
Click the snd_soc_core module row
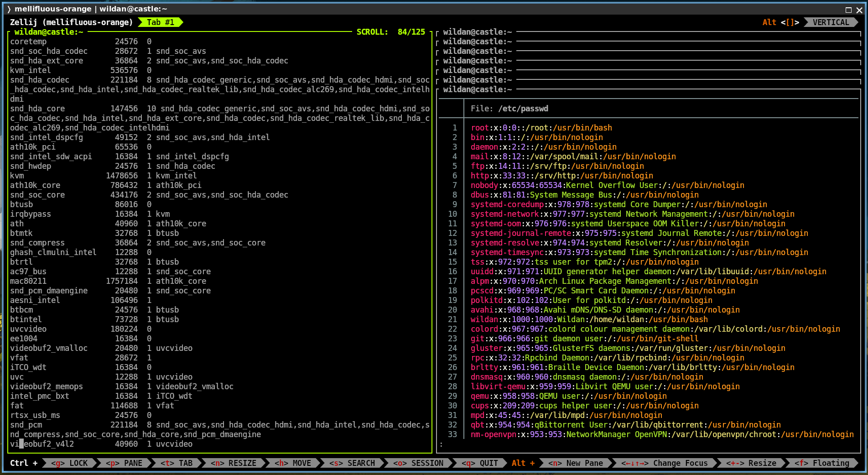149,195
